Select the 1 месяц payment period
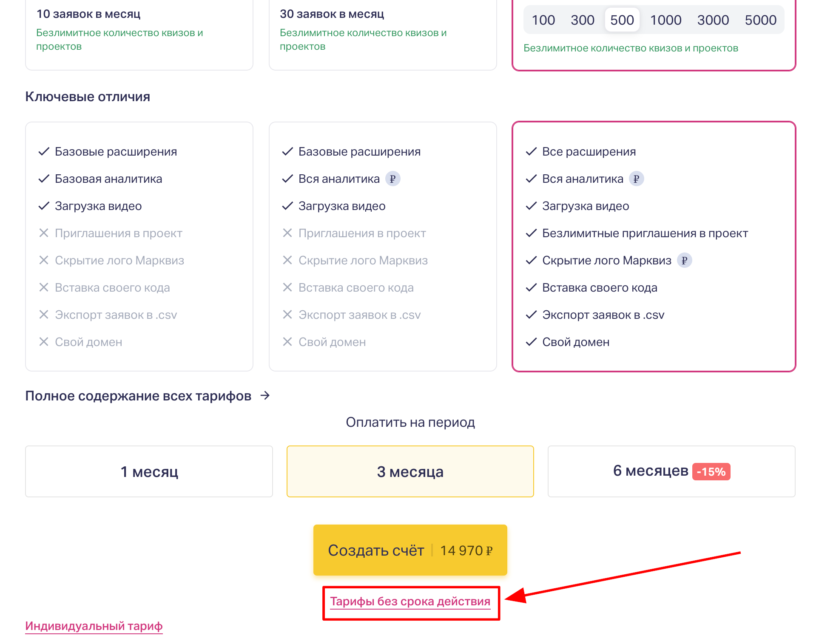Viewport: 819px width, 644px height. 149,471
